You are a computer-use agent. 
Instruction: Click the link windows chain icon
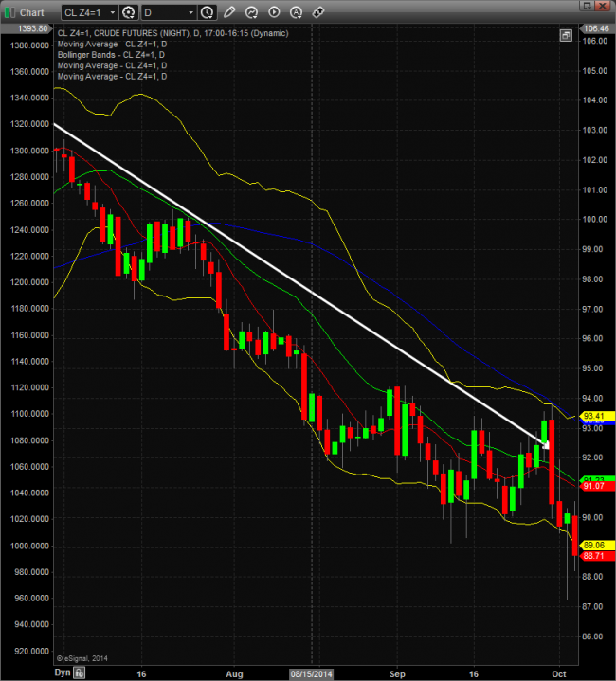pyautogui.click(x=318, y=12)
